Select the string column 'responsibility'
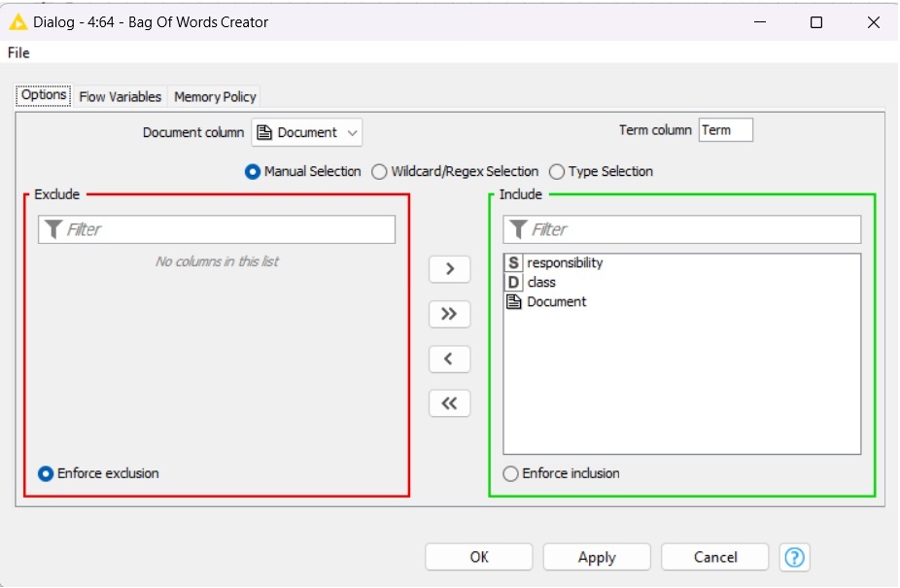The height and width of the screenshot is (588, 900). (564, 263)
